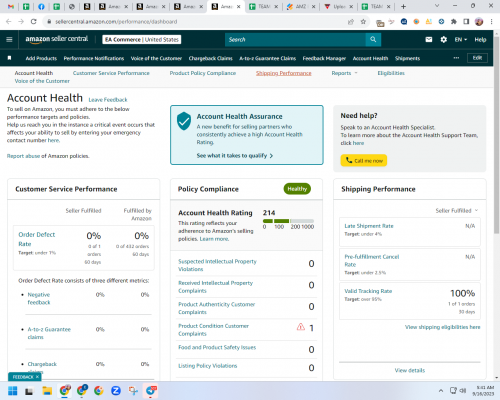500x400 pixels.
Task: Click the Seller Central search field
Action: pyautogui.click(x=295, y=40)
